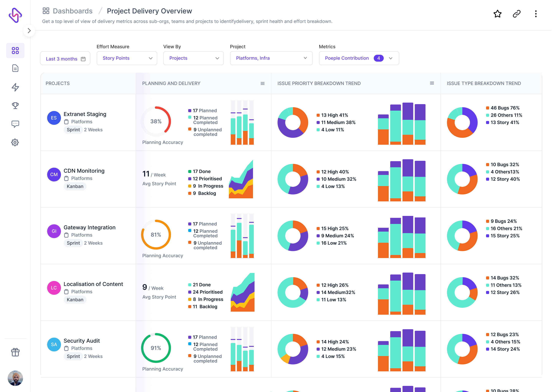Screen dimensions: 552x392
Task: Copy the dashboard link via the link icon
Action: [517, 14]
